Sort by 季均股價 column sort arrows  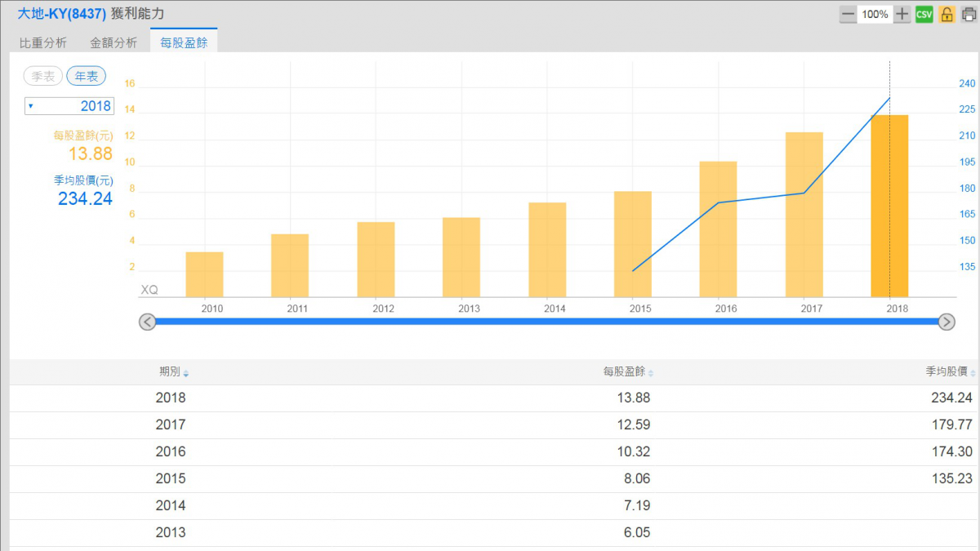[972, 373]
